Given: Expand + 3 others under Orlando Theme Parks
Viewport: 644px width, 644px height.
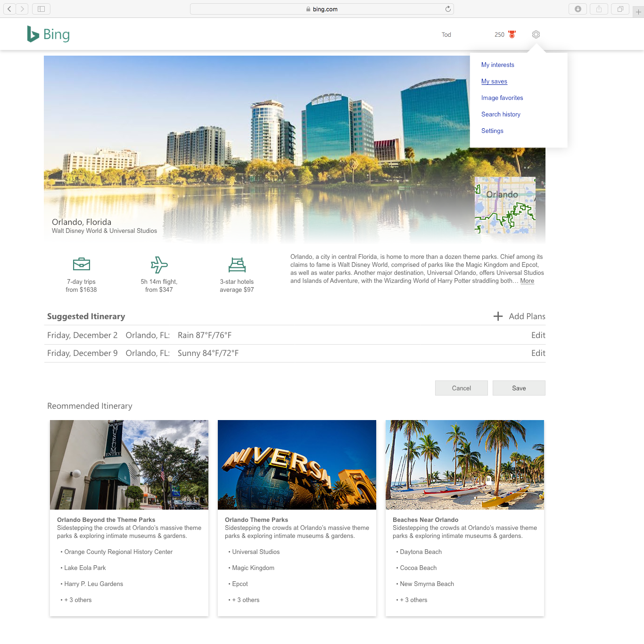Looking at the screenshot, I should pyautogui.click(x=246, y=600).
